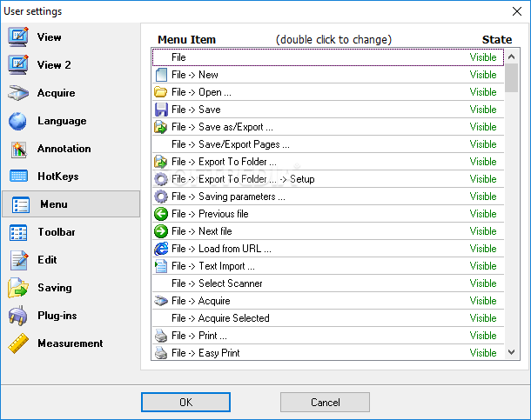
Task: Click the Cancel button
Action: (325, 402)
